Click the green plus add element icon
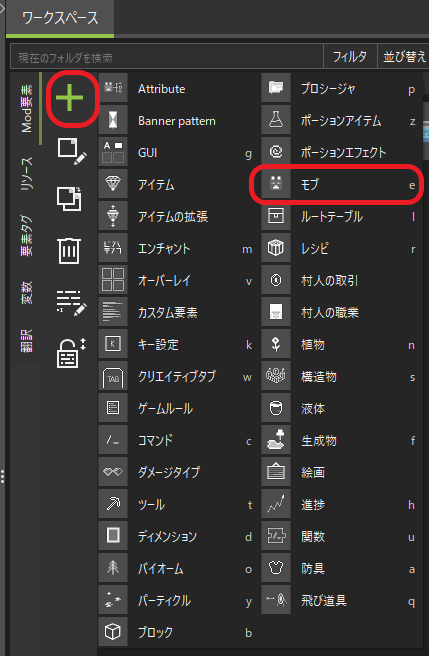Image resolution: width=429 pixels, height=656 pixels. pyautogui.click(x=69, y=98)
